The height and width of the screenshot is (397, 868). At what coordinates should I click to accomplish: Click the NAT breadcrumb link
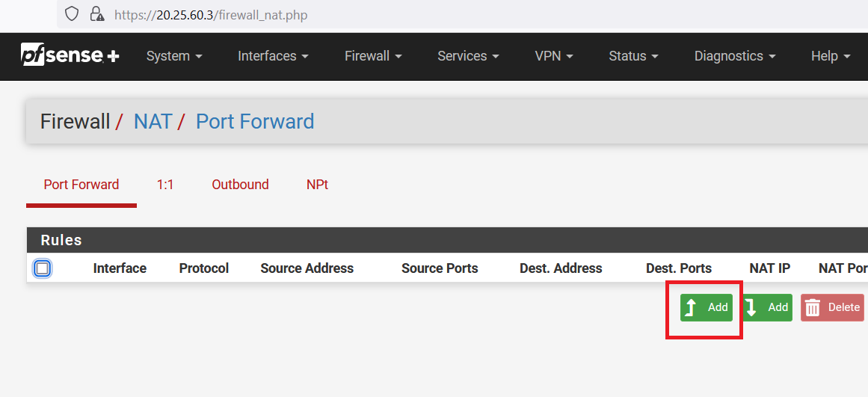153,122
